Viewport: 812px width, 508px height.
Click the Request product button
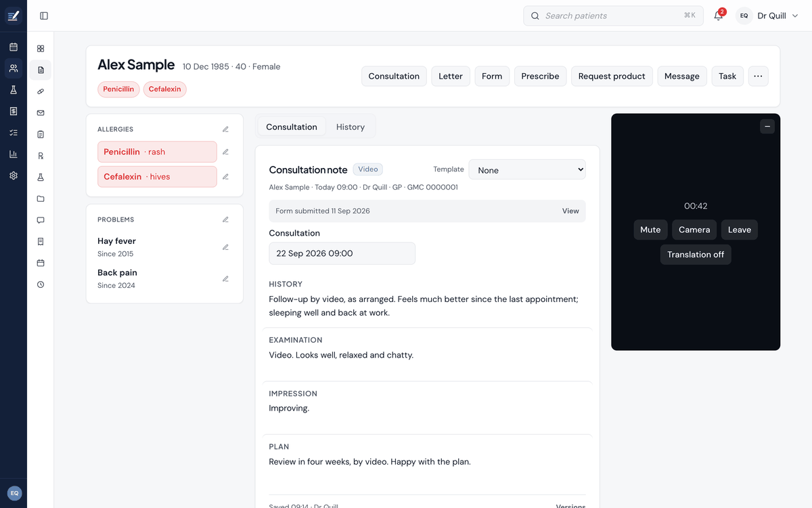click(x=612, y=76)
